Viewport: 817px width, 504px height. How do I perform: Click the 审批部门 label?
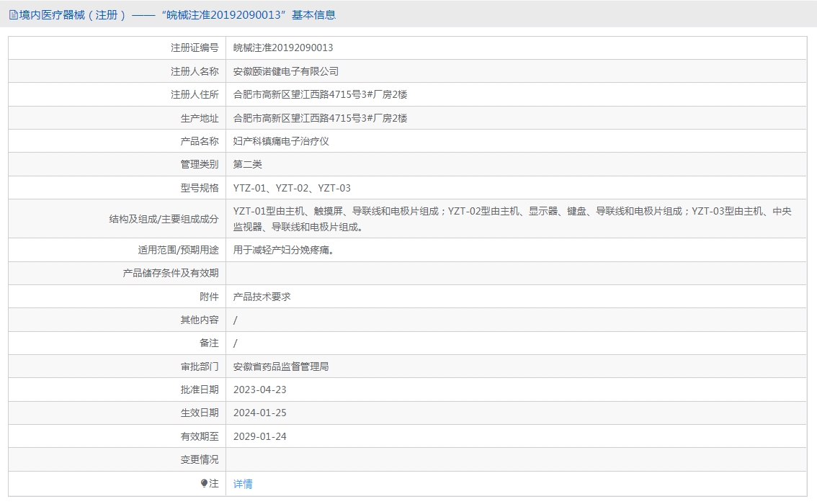tap(200, 366)
